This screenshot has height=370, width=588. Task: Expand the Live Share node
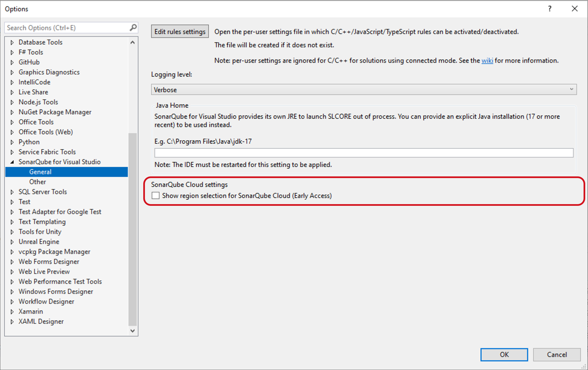tap(12, 92)
